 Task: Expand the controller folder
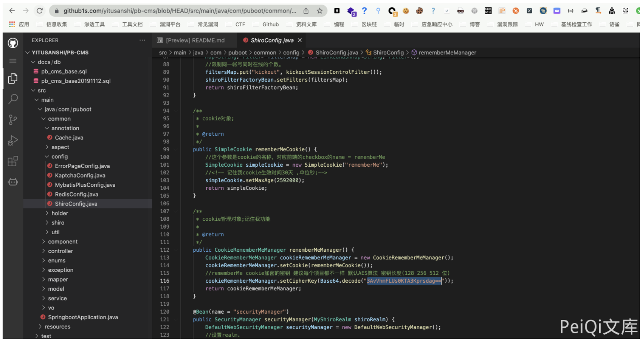tap(60, 251)
